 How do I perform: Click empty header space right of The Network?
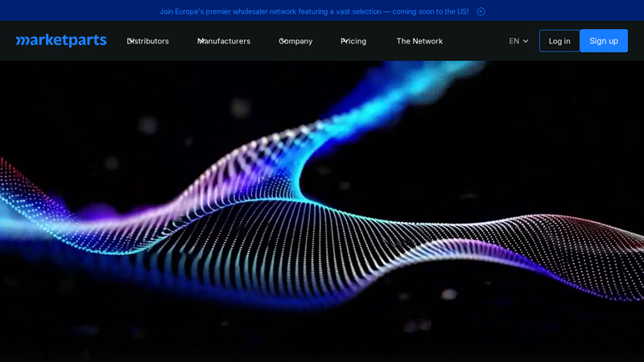[x=475, y=41]
